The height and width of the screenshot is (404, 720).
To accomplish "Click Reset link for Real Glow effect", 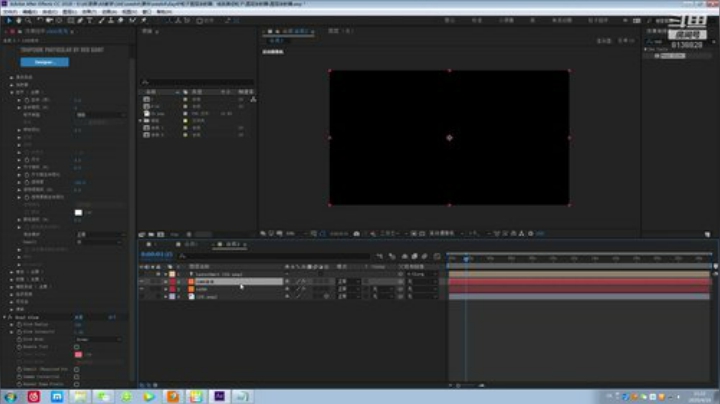I will click(79, 317).
